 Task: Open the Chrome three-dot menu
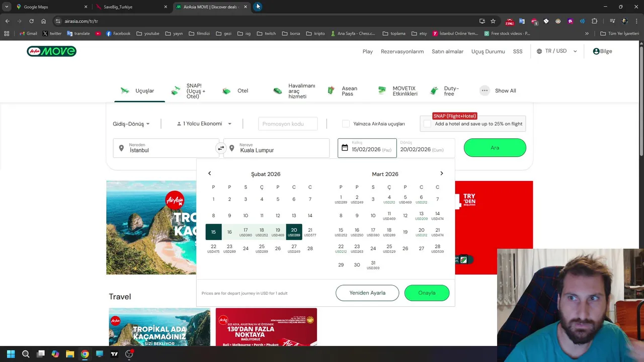pyautogui.click(x=636, y=21)
